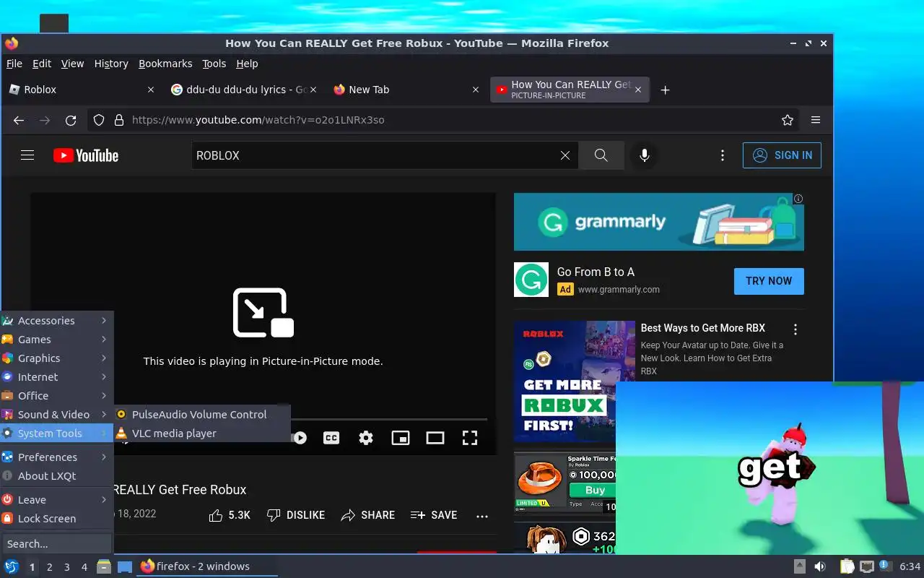Start voice search with the microphone icon
The height and width of the screenshot is (578, 924).
pos(645,155)
